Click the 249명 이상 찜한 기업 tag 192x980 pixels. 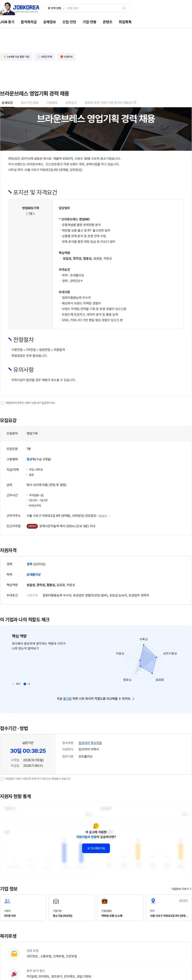[x=16, y=57]
